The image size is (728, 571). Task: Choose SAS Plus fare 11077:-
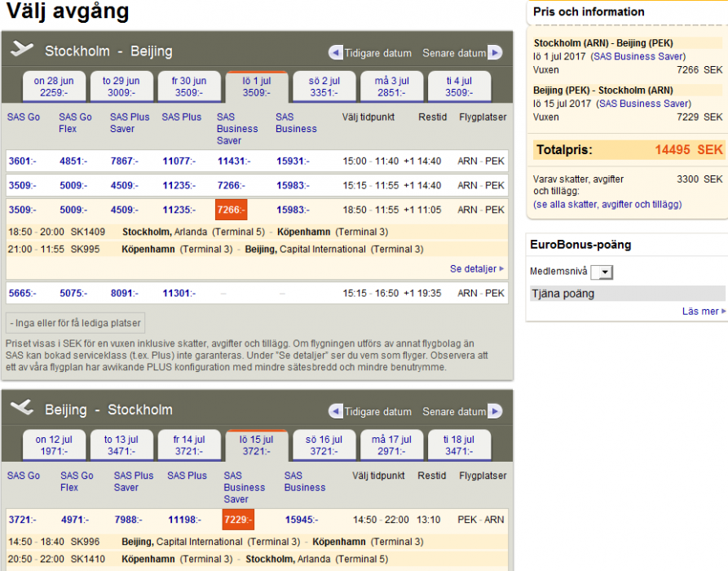179,162
